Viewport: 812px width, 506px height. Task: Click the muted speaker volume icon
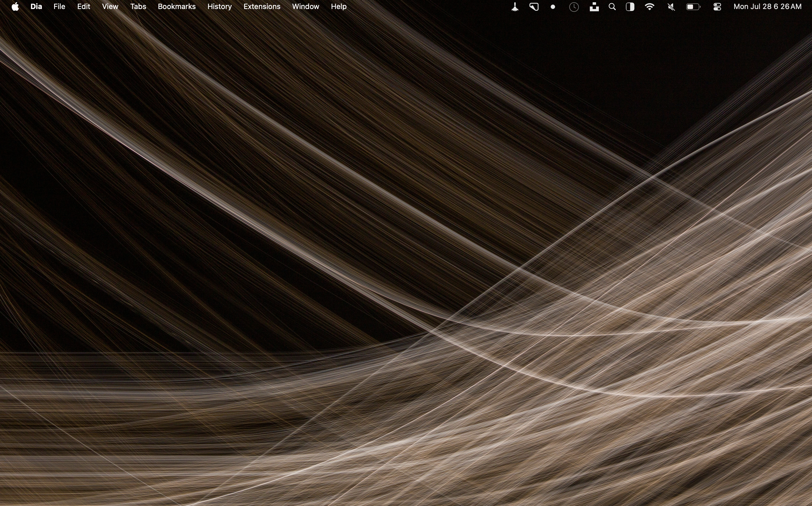pyautogui.click(x=671, y=7)
